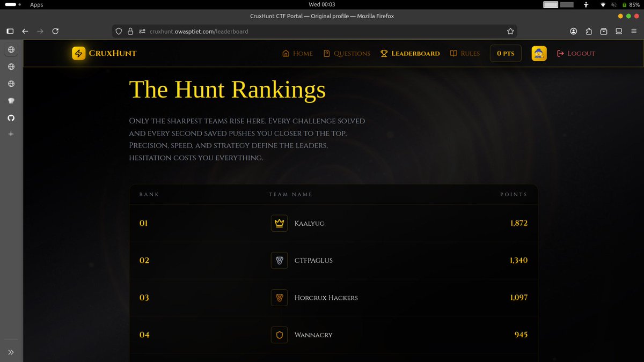Click the shield icon beside Wannacry
This screenshot has width=644, height=362.
coord(279,335)
